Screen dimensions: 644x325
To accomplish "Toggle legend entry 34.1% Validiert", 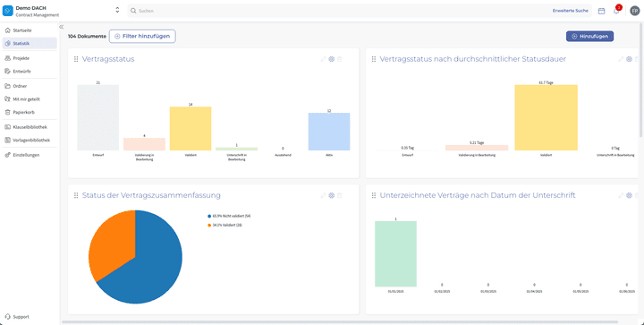I will (x=225, y=225).
